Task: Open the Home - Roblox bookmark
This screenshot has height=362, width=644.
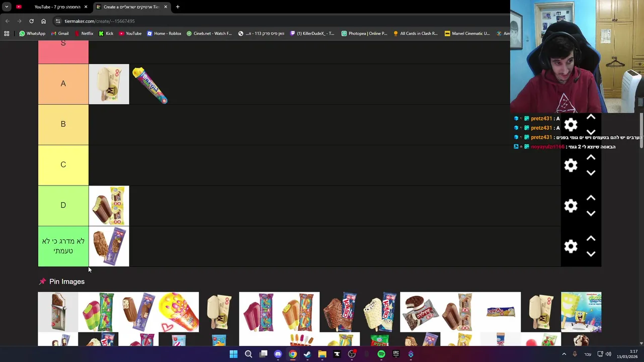Action: coord(164,34)
